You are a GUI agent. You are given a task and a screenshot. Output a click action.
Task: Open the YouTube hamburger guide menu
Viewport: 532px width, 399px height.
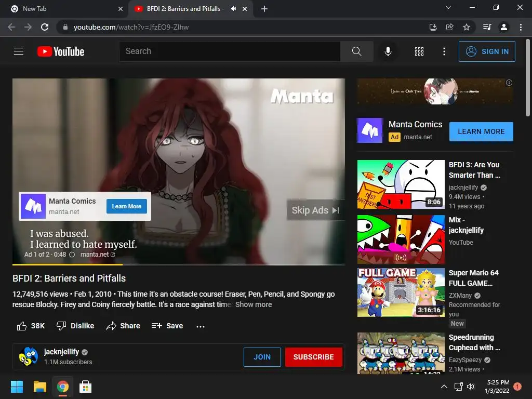coord(19,51)
